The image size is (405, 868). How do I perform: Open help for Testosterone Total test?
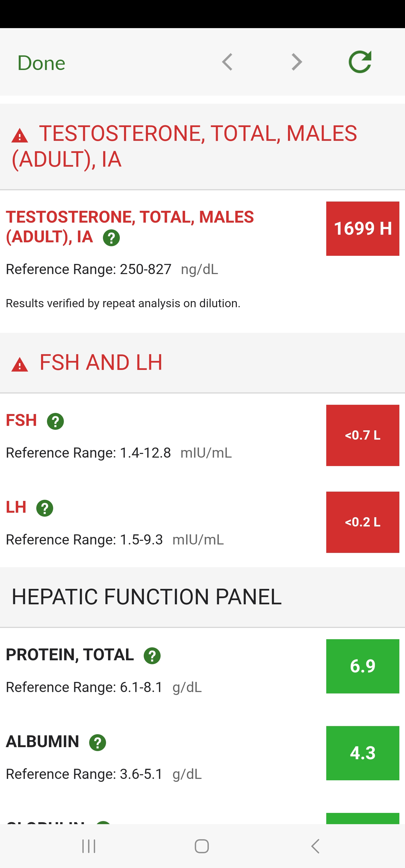[x=111, y=238]
